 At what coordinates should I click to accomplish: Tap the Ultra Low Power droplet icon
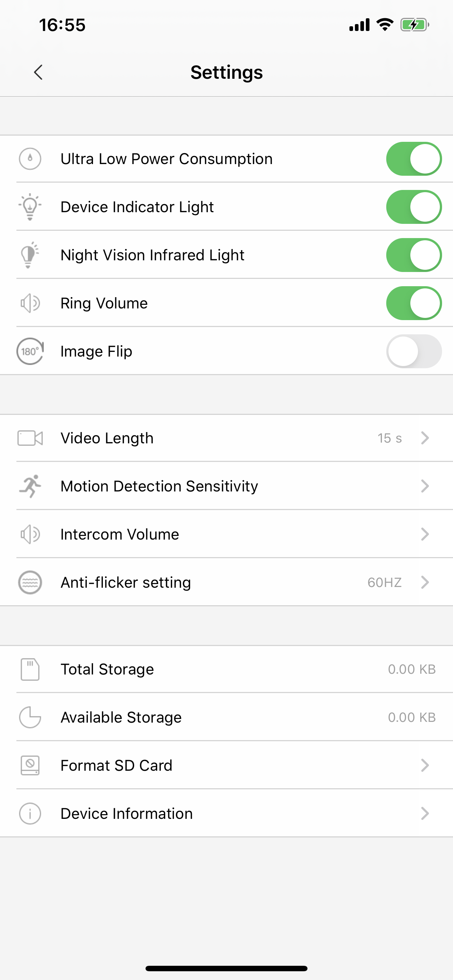tap(30, 159)
